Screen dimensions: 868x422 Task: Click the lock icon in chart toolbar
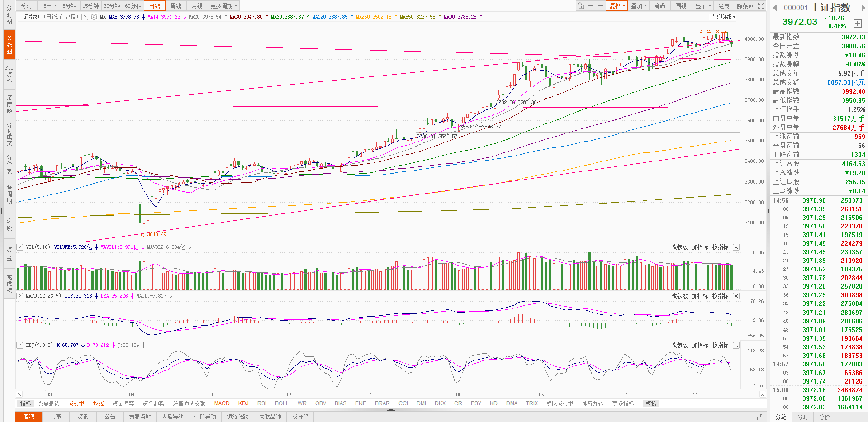point(581,6)
